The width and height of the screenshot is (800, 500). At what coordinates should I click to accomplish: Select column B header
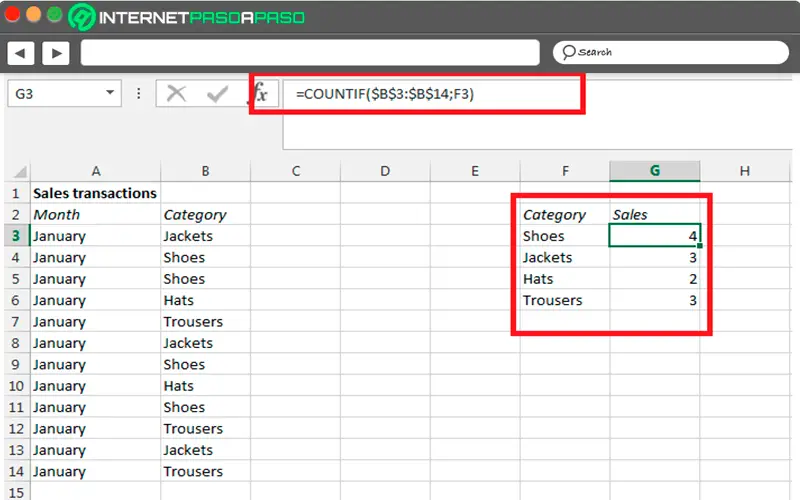pos(206,171)
